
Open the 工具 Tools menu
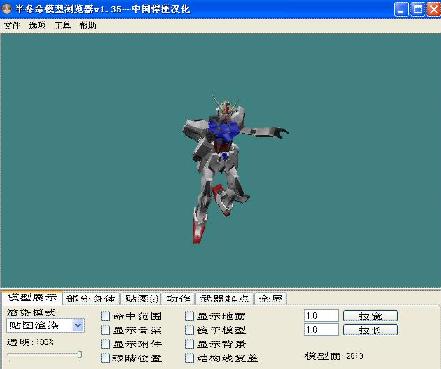tap(63, 26)
